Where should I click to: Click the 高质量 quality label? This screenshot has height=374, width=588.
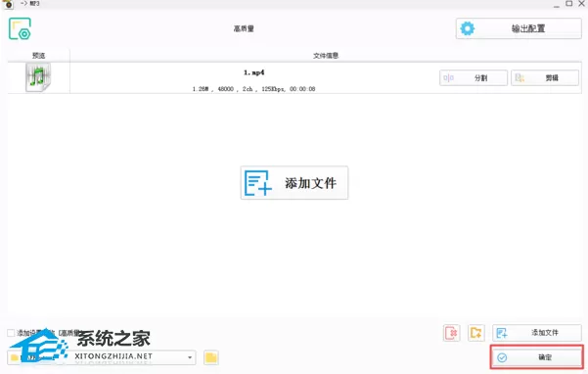244,28
